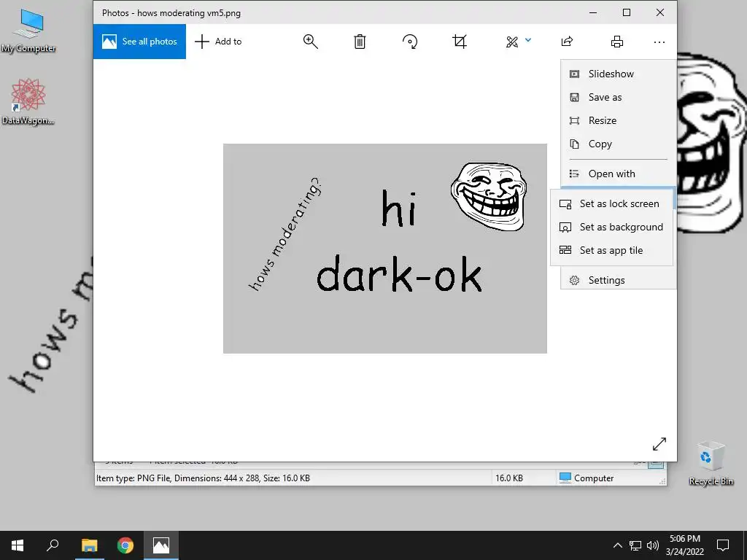Image resolution: width=747 pixels, height=560 pixels.
Task: Click the volume speaker tray icon
Action: click(x=653, y=545)
